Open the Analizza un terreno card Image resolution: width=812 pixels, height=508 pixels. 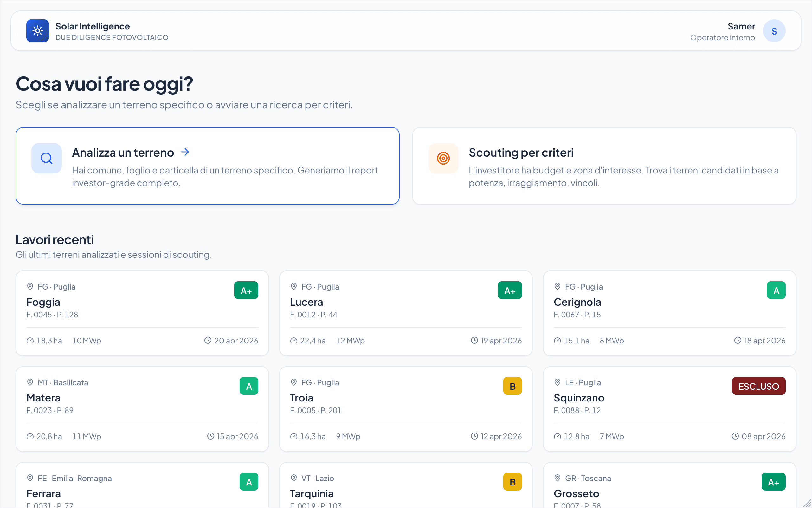(x=208, y=166)
